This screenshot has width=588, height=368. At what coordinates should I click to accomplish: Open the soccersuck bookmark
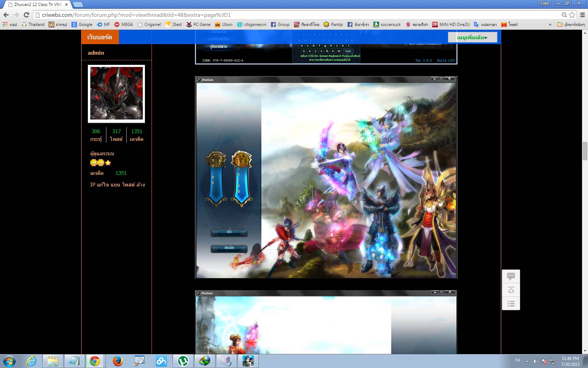(387, 25)
